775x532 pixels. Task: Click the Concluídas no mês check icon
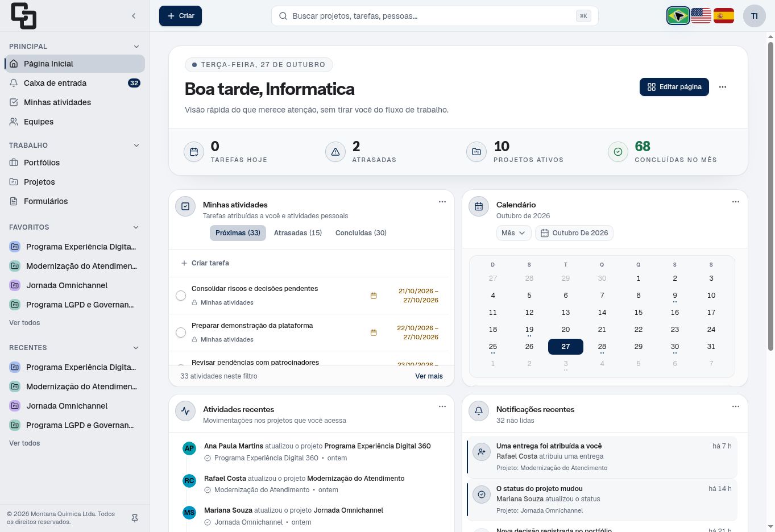click(618, 152)
